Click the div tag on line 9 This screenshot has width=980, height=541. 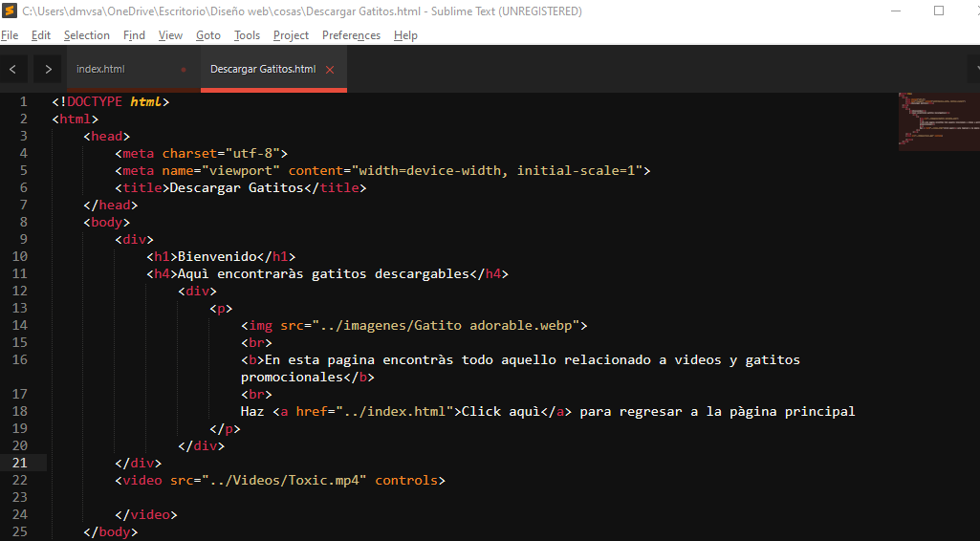tap(135, 239)
